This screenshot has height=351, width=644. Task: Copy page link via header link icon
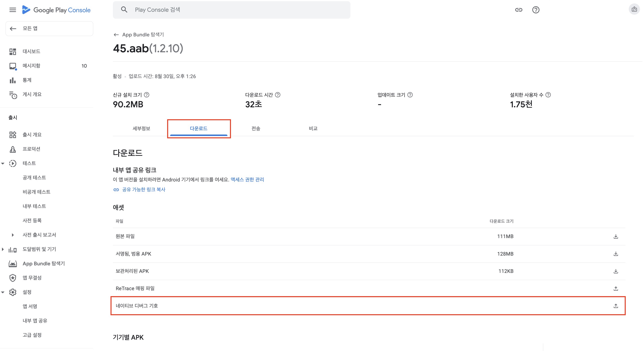click(x=519, y=10)
